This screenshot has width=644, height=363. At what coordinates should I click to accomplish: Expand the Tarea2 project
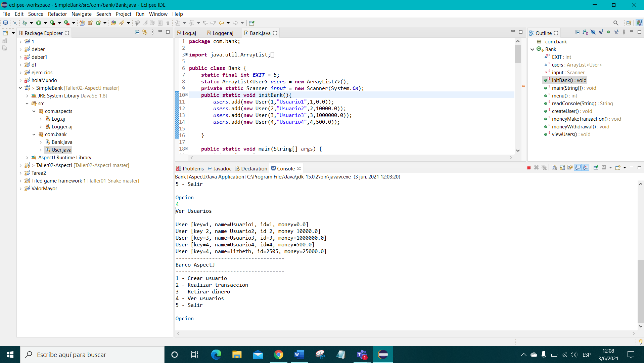[20, 173]
